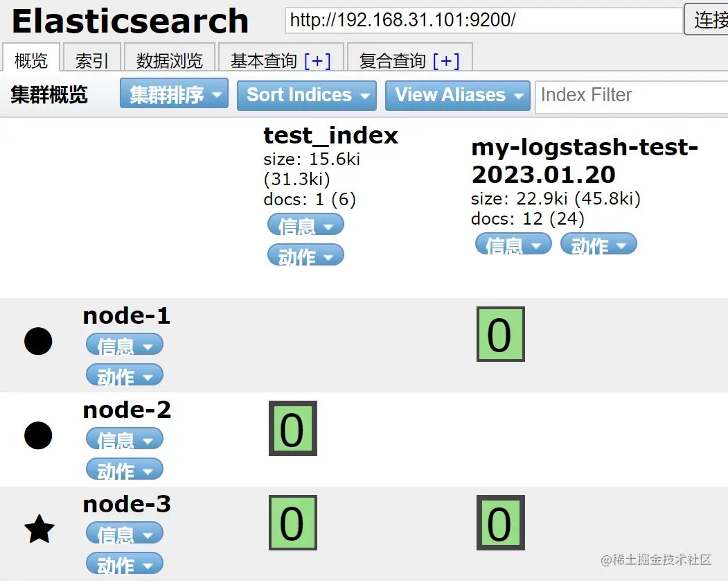Open 动作 dropdown under test_index
728x583 pixels.
coord(305,256)
